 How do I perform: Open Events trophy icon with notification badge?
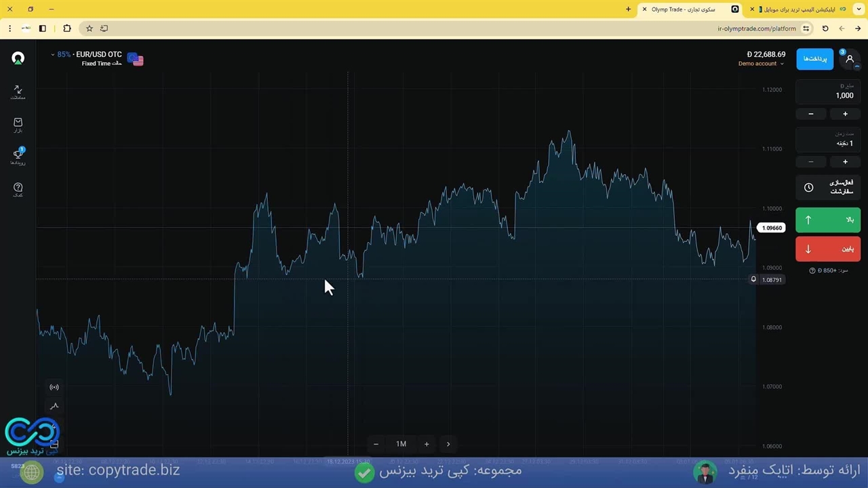coord(18,157)
